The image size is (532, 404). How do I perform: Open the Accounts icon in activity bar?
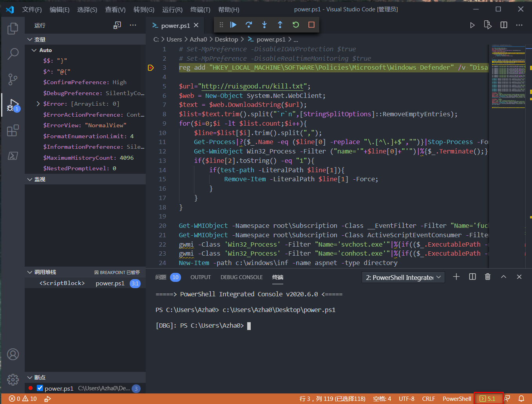point(13,354)
